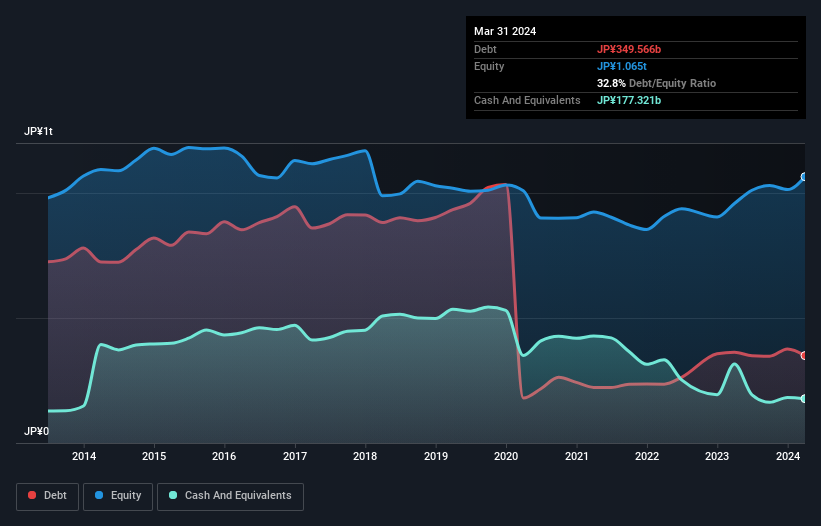The width and height of the screenshot is (821, 526).
Task: Click the 2019 axis label
Action: 436,456
